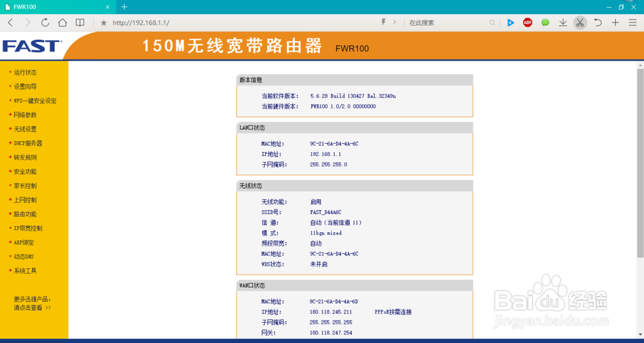Screen dimensions: 644x343
Task: Select hardware version FWR100 1.0/2.0 text
Action: pyautogui.click(x=343, y=106)
